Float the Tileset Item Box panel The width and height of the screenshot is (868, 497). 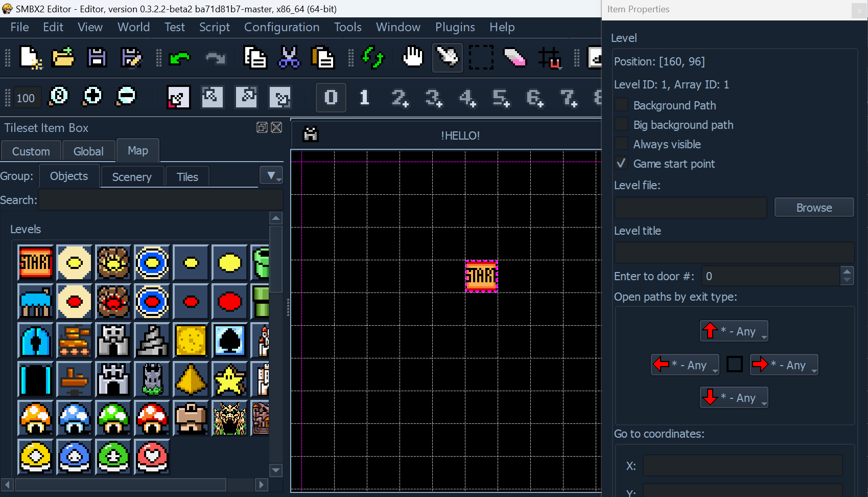click(262, 127)
